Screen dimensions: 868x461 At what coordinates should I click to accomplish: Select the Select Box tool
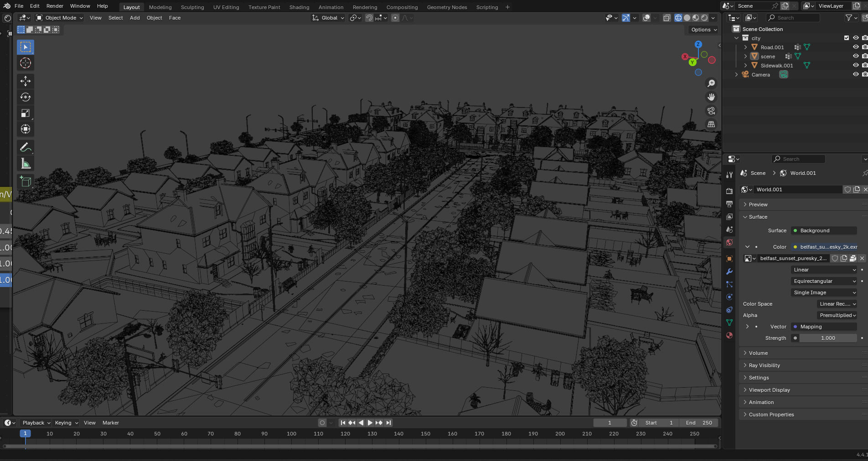pos(26,47)
